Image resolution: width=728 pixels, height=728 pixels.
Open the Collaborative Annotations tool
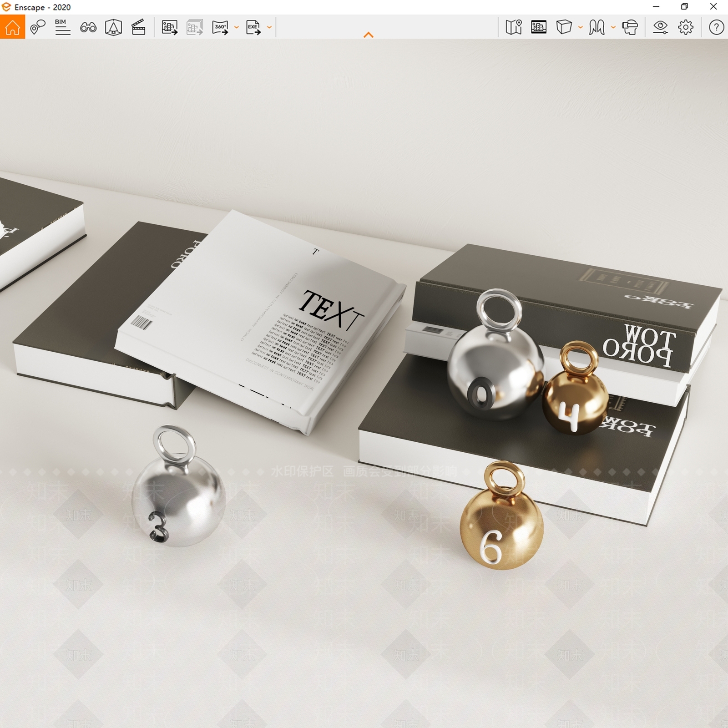tap(38, 27)
